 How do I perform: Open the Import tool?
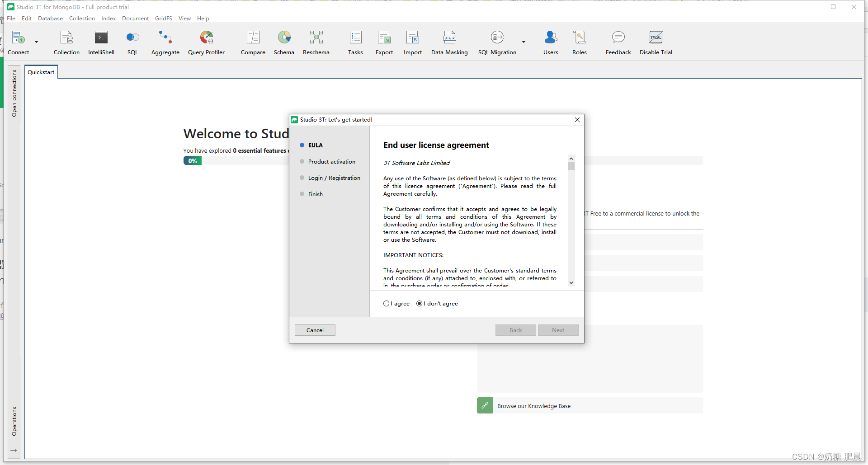click(412, 42)
